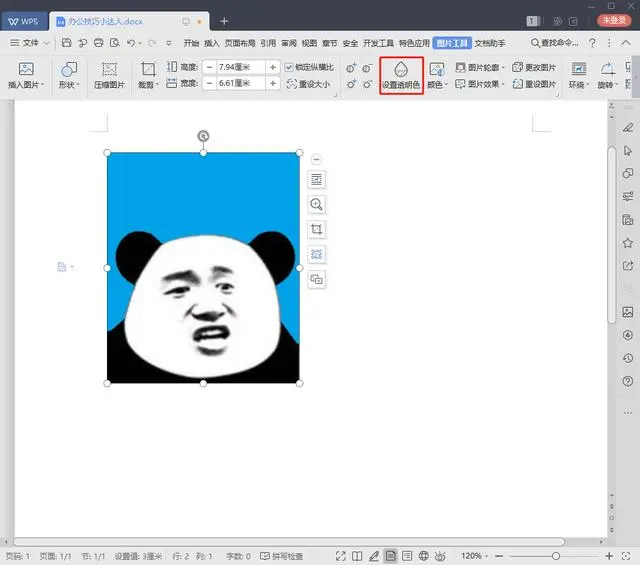The width and height of the screenshot is (640, 565).
Task: Switch to the Insert (插入) tab
Action: tap(211, 43)
